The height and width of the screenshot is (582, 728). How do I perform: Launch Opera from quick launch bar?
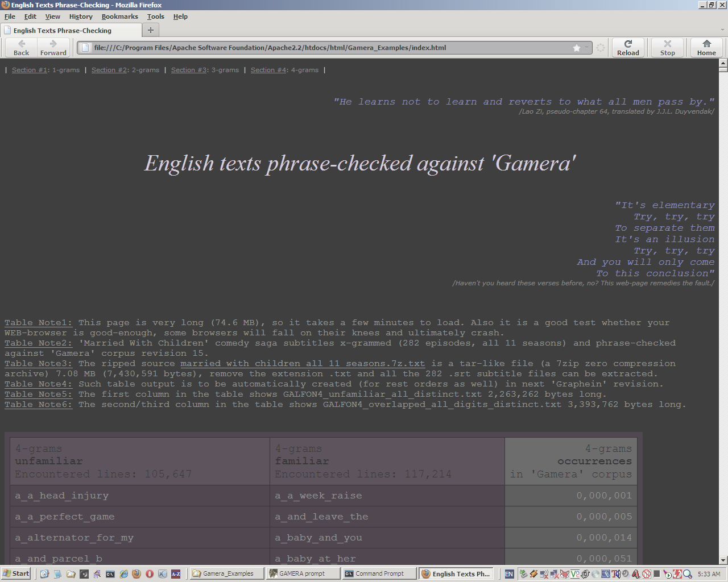click(x=150, y=573)
